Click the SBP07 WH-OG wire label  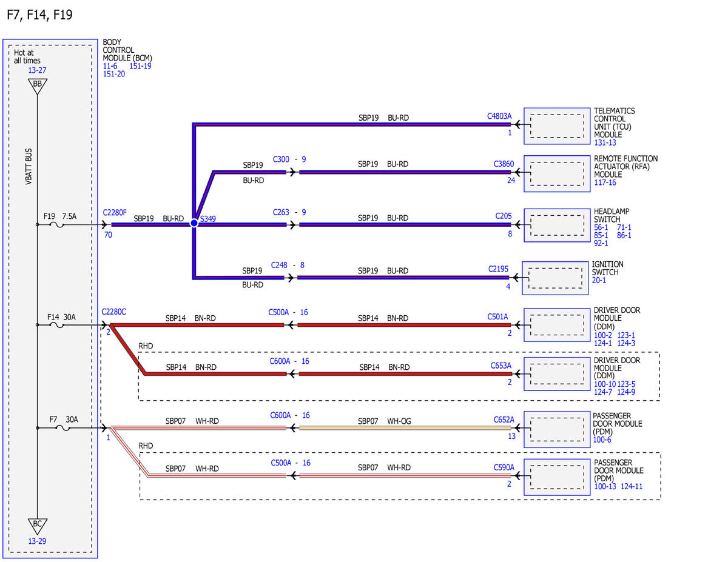click(384, 421)
